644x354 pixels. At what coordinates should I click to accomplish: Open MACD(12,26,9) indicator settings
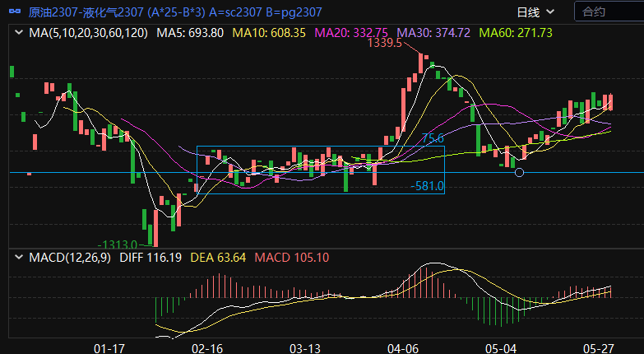(69, 258)
